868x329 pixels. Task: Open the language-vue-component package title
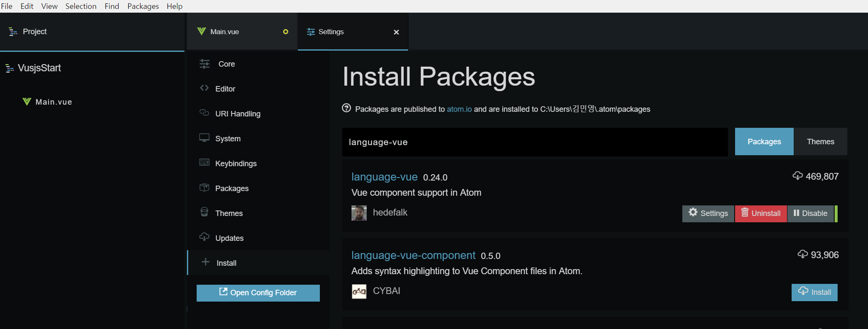[x=414, y=255]
